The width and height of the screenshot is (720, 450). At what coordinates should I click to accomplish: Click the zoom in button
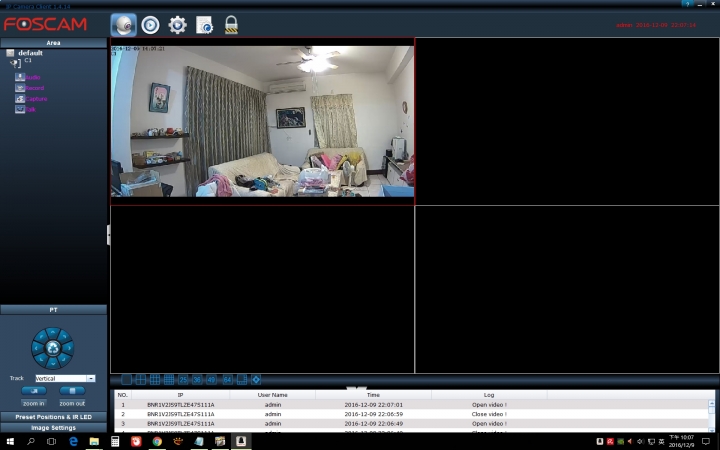pyautogui.click(x=34, y=403)
